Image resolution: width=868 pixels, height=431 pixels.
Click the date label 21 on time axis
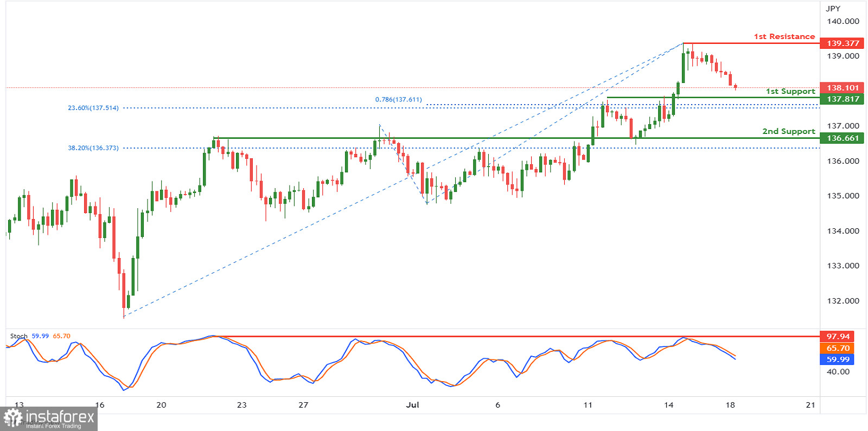[x=810, y=405]
